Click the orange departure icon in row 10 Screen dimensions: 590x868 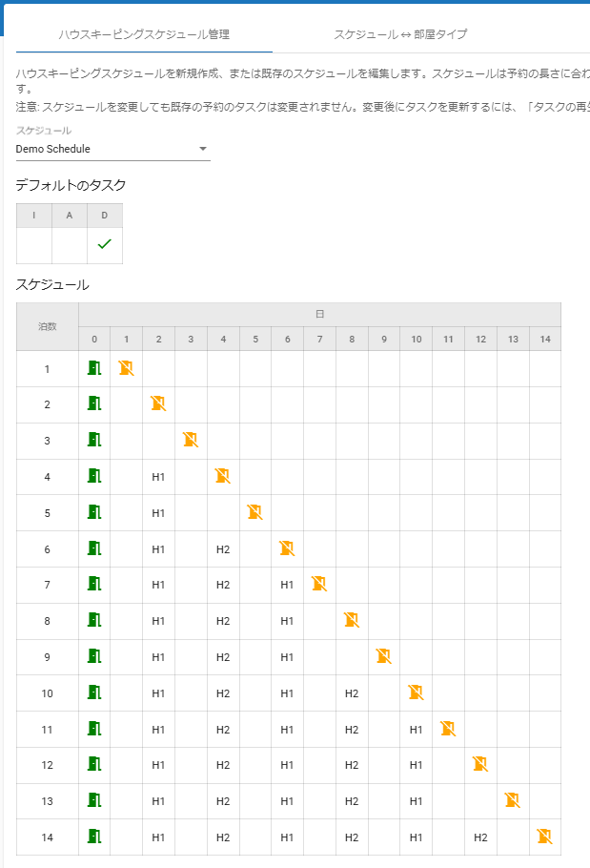(417, 692)
